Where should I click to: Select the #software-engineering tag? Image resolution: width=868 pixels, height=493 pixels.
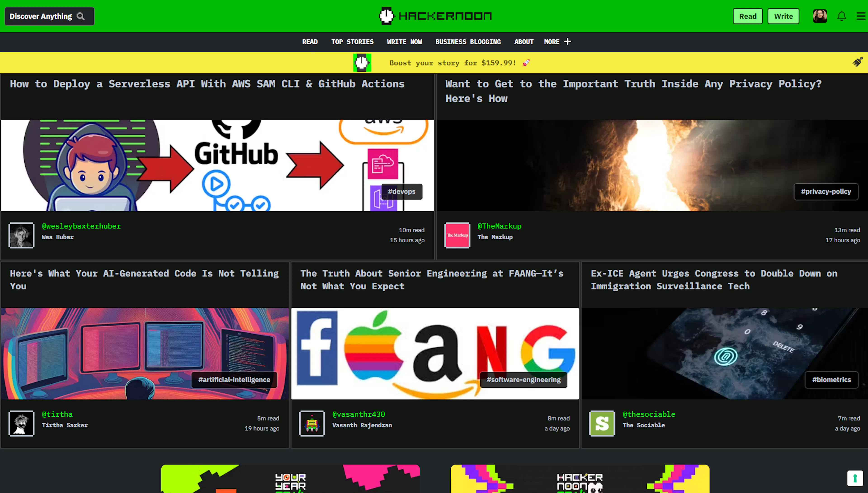523,380
